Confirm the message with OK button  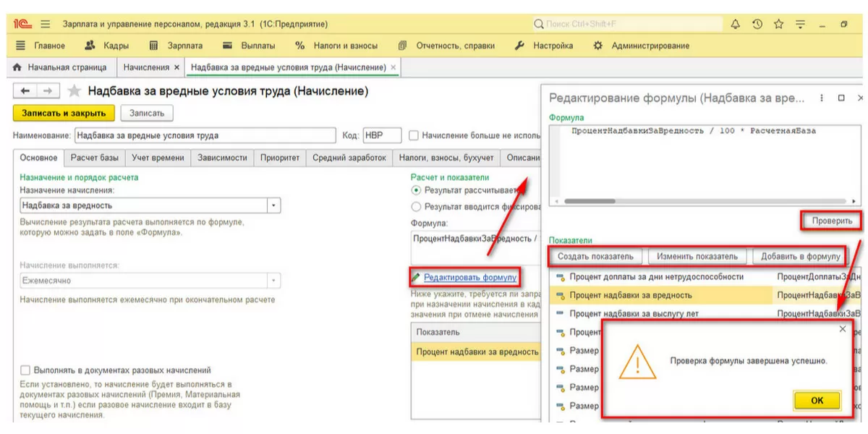pos(817,400)
